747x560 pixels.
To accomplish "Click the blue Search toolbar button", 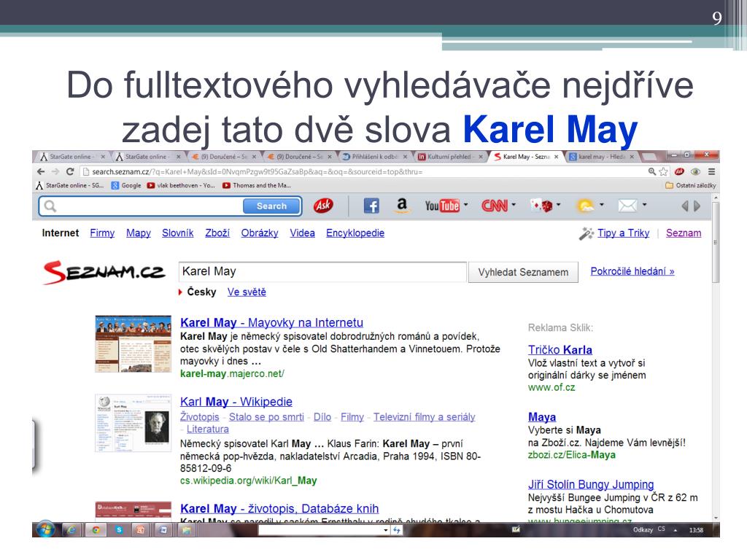I will pyautogui.click(x=272, y=206).
